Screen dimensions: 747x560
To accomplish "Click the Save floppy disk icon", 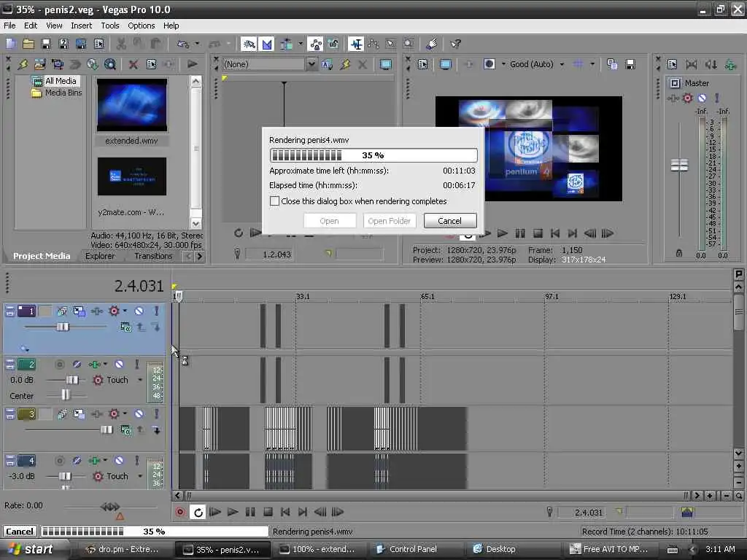I will pos(46,44).
